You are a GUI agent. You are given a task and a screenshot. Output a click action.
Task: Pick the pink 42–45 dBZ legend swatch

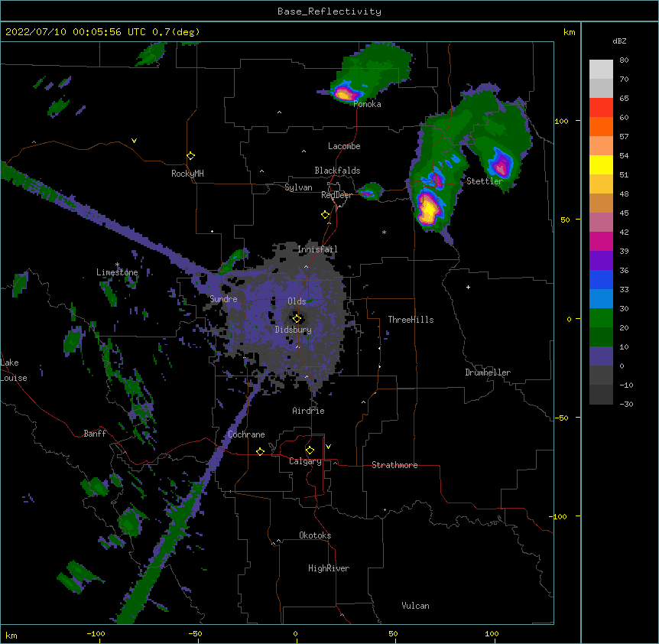coord(601,222)
